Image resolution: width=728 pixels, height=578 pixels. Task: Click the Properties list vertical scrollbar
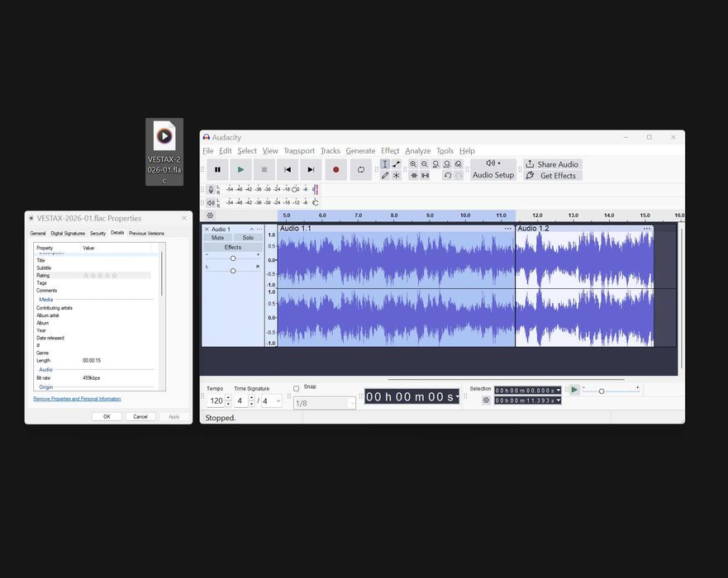(162, 273)
